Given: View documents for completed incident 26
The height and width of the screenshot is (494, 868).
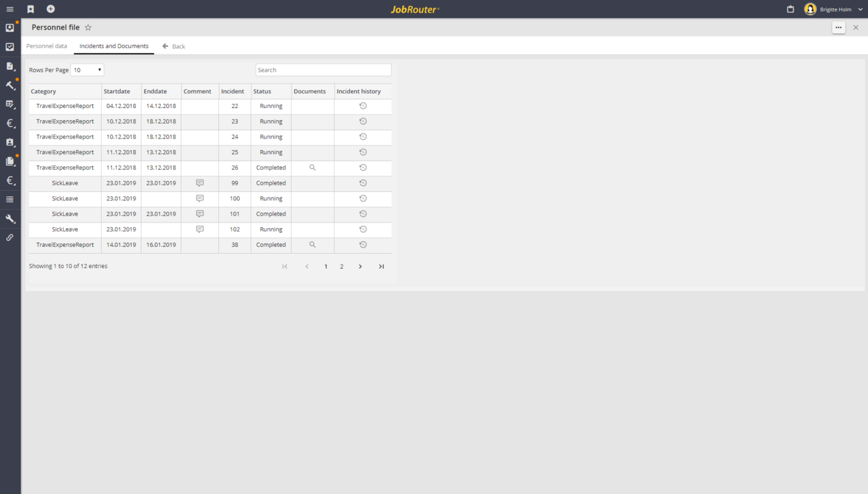Looking at the screenshot, I should click(x=312, y=168).
